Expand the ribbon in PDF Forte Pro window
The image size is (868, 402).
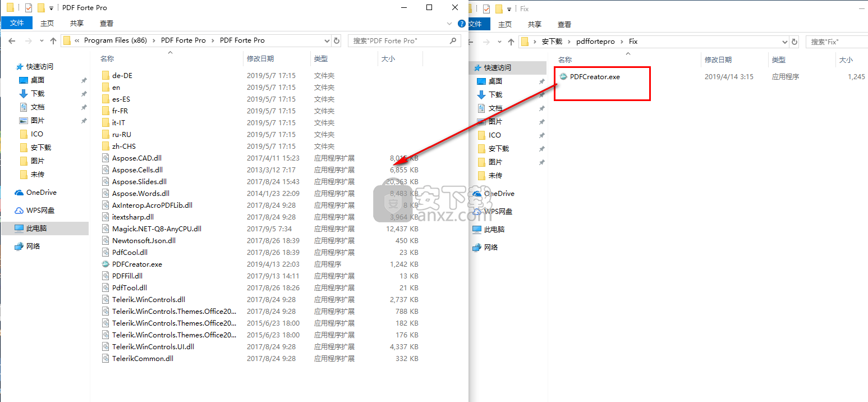(x=449, y=24)
